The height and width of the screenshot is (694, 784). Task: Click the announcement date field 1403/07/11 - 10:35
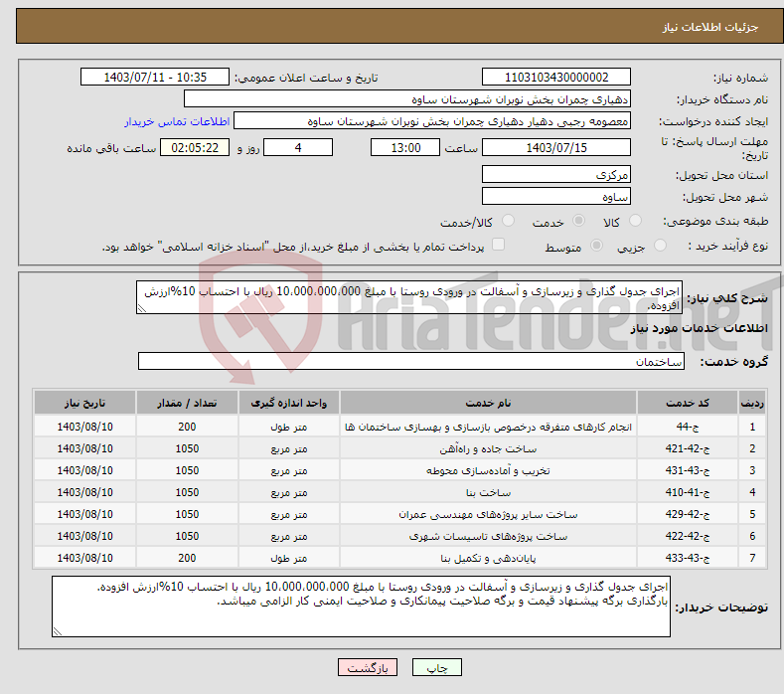pyautogui.click(x=155, y=77)
